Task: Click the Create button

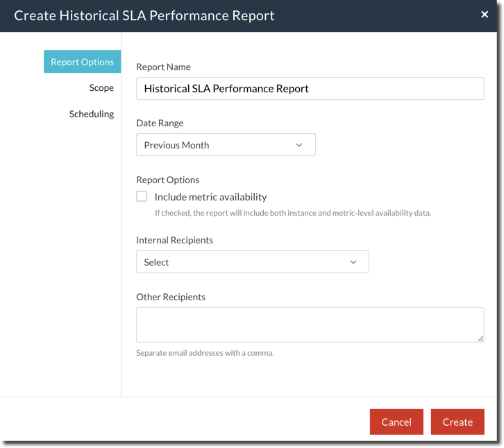Action: pyautogui.click(x=457, y=422)
